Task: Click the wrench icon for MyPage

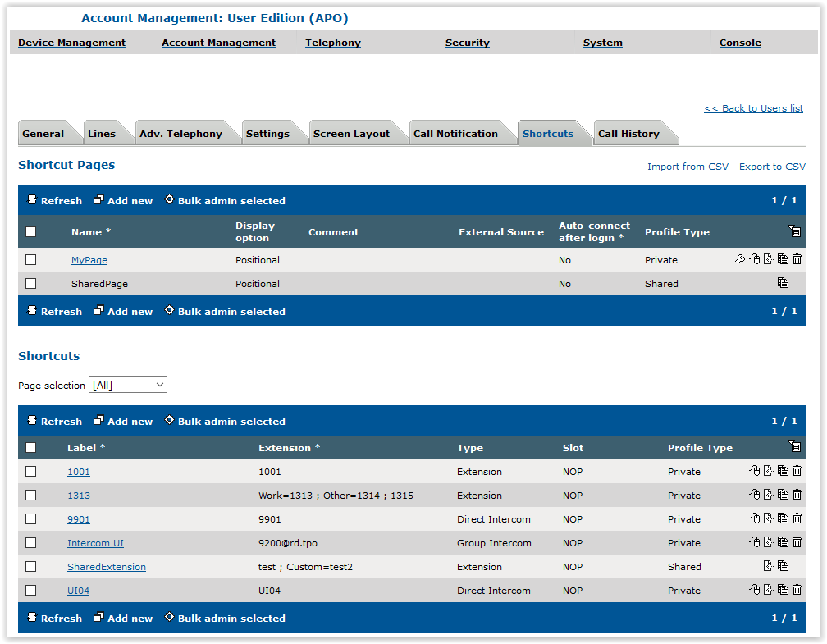Action: 740,259
